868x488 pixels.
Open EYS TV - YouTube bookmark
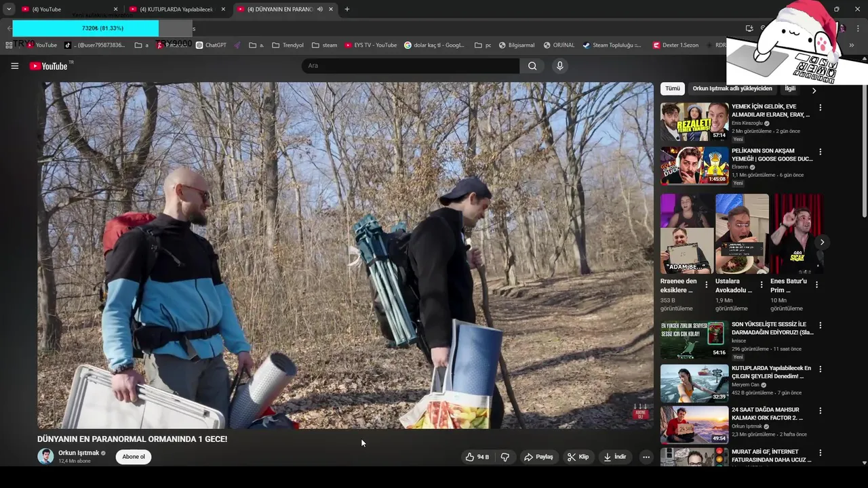click(371, 45)
